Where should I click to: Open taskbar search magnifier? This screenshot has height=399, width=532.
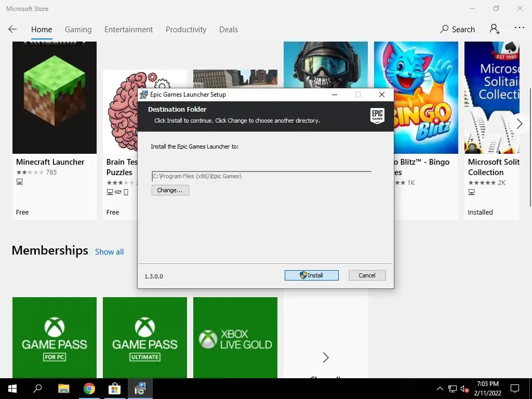pyautogui.click(x=37, y=389)
